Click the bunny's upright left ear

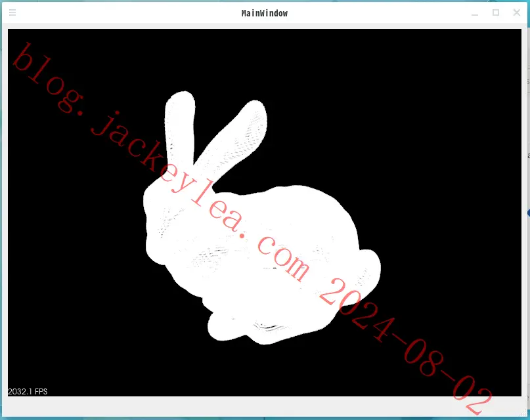(x=180, y=127)
